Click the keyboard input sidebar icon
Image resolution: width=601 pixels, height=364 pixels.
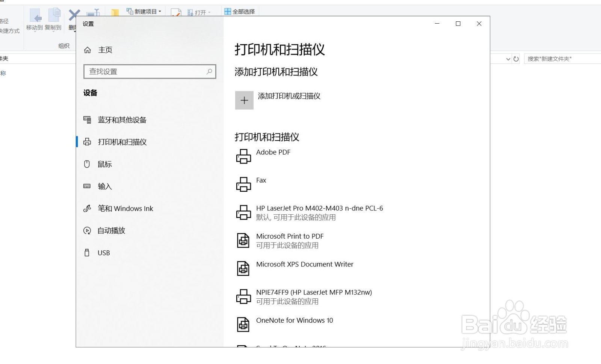coord(87,186)
